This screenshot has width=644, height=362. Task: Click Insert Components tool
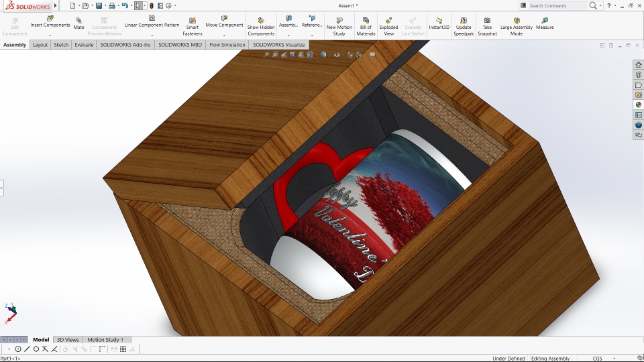tap(50, 21)
